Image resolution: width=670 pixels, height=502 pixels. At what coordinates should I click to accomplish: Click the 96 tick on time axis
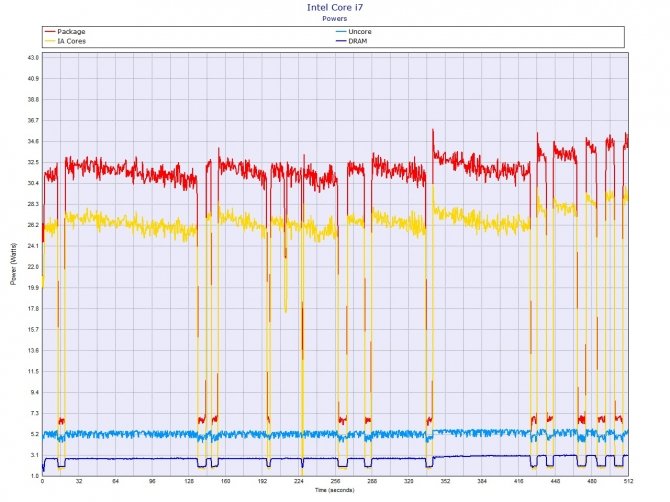click(x=152, y=481)
